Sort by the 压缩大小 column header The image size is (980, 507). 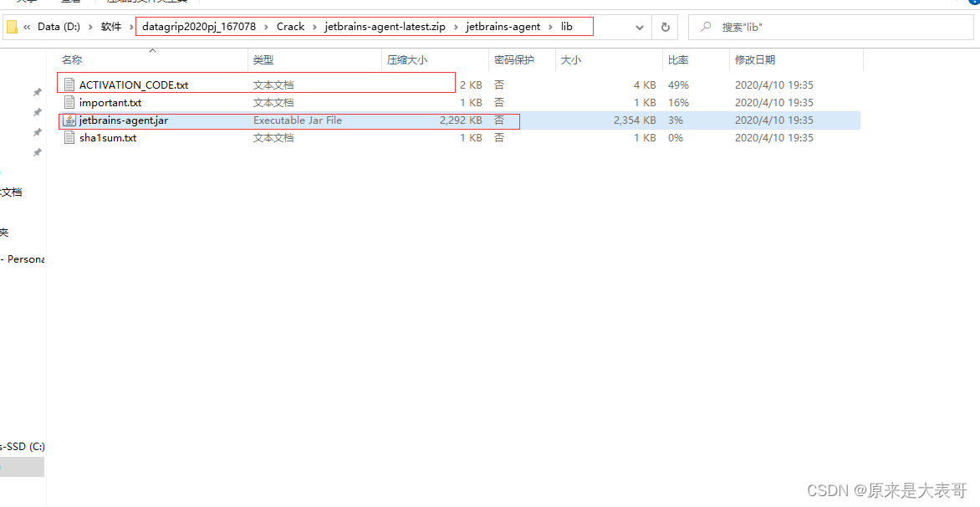point(407,60)
